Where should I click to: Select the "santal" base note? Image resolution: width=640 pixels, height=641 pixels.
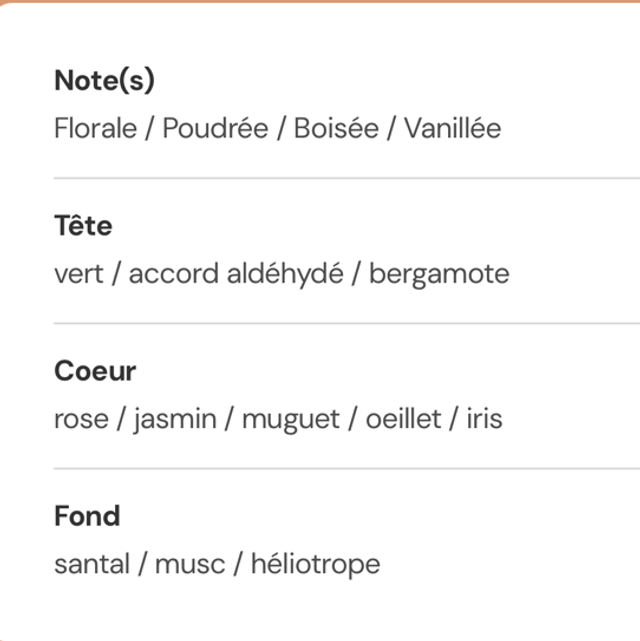[92, 564]
